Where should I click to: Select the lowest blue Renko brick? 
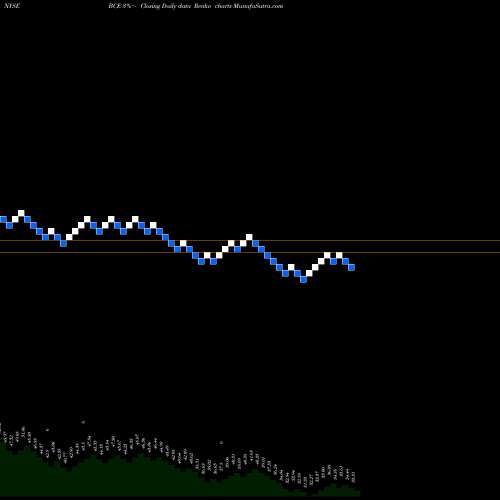[303, 279]
